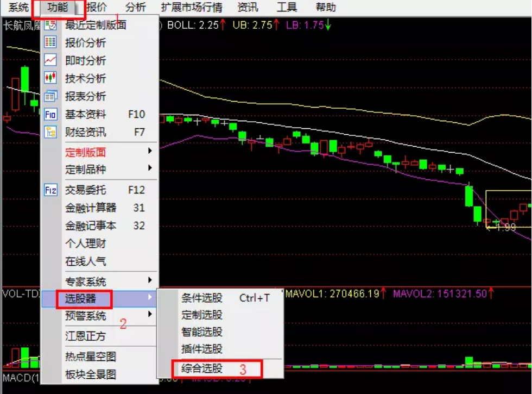Image resolution: width=532 pixels, height=394 pixels.
Task: Click the 报表分析 icon
Action: (50, 96)
